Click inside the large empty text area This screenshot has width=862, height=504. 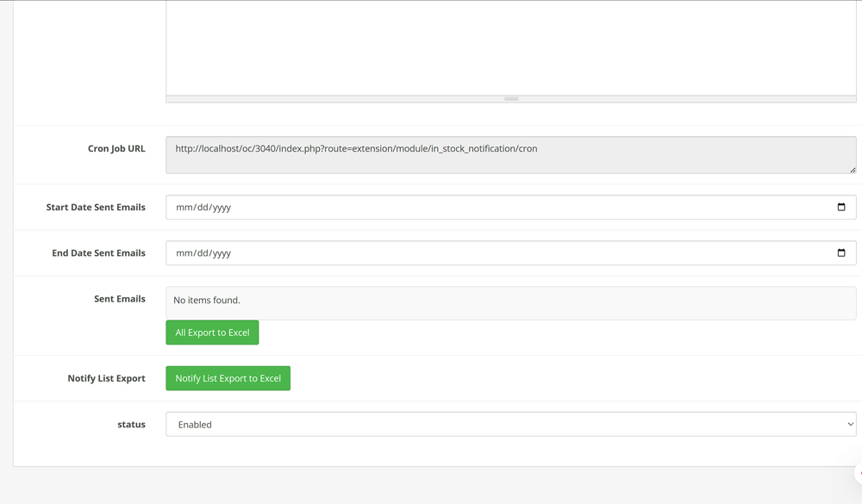(510, 47)
